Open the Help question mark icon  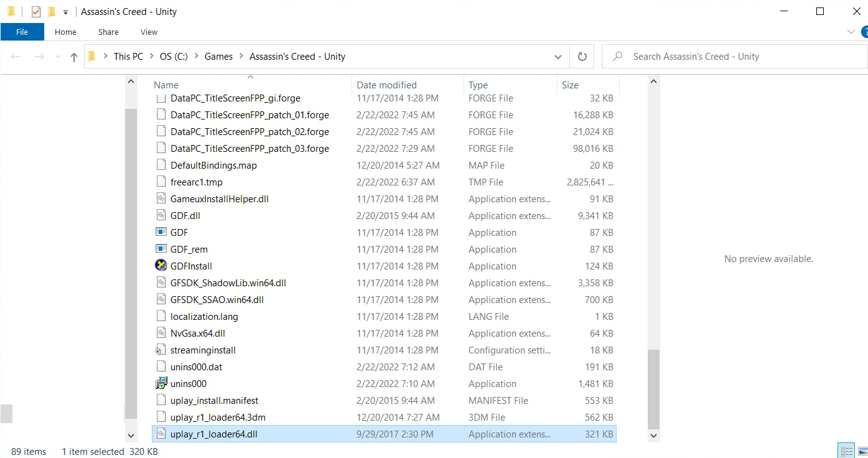(x=864, y=32)
